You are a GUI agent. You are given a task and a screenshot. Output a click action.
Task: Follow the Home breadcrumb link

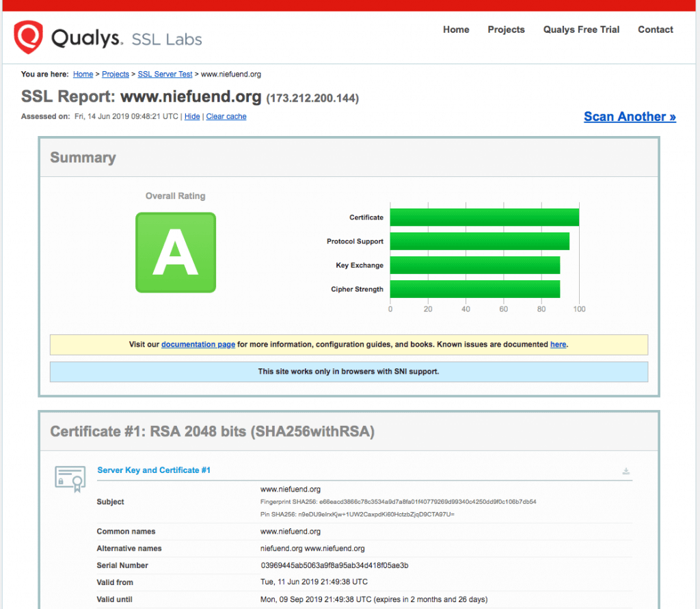pos(83,74)
